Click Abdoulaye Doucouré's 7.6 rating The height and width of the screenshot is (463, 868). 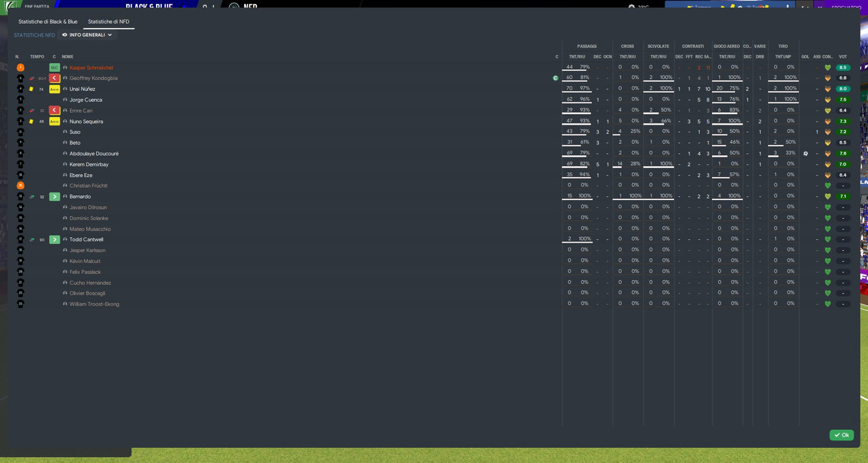843,154
